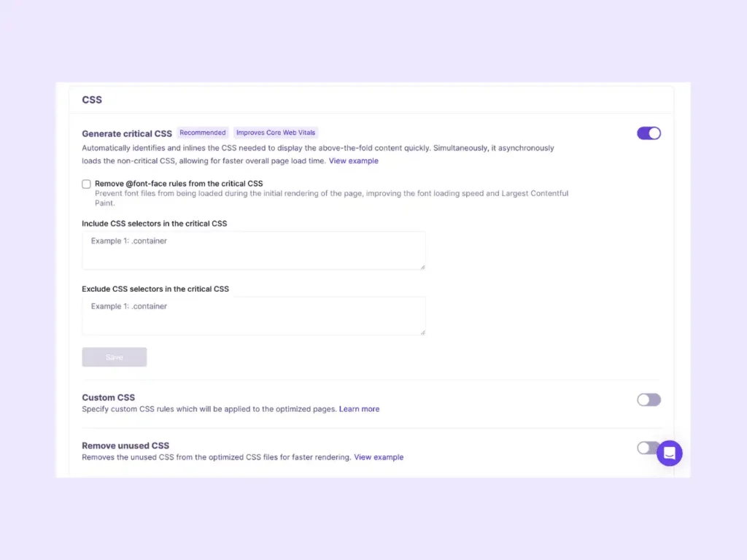Click the Save button

pos(115,357)
